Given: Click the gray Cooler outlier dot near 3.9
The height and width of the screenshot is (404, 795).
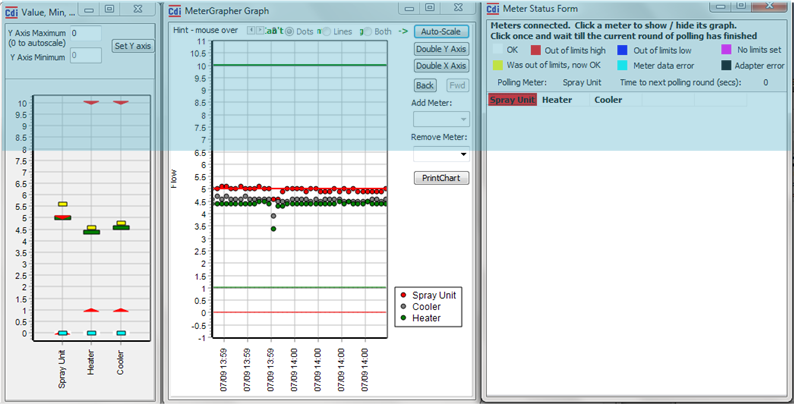Looking at the screenshot, I should [273, 216].
